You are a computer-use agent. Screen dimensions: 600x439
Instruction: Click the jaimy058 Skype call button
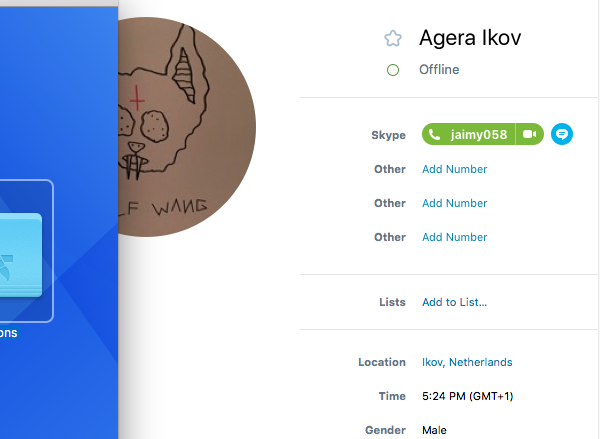point(469,134)
